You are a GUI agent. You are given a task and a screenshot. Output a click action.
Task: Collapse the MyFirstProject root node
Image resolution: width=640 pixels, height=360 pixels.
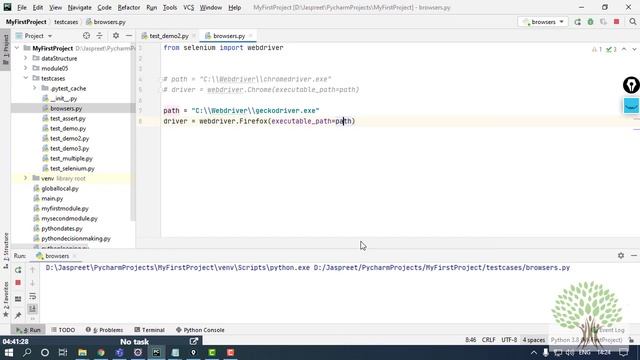tap(17, 48)
